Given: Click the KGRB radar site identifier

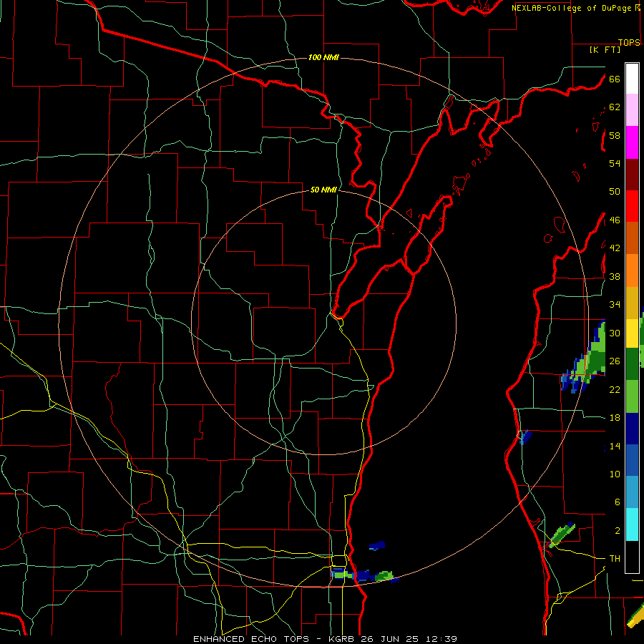Looking at the screenshot, I should point(343,639).
